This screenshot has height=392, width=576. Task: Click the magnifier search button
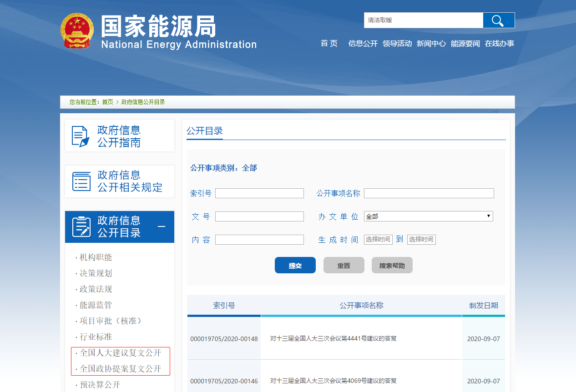coord(498,20)
